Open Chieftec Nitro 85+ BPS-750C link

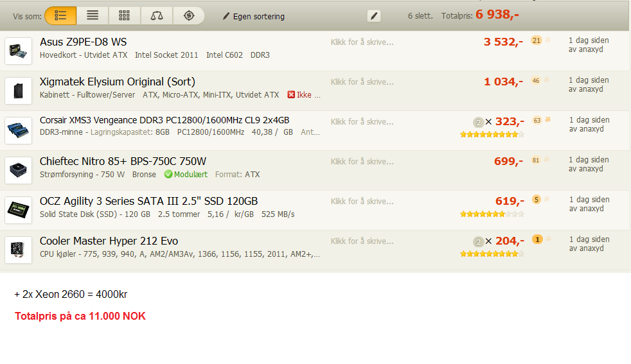[x=123, y=161]
